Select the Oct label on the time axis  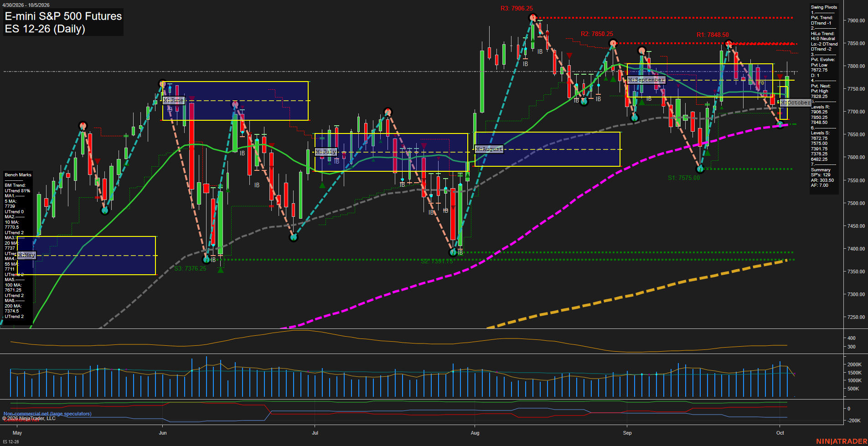(x=780, y=433)
